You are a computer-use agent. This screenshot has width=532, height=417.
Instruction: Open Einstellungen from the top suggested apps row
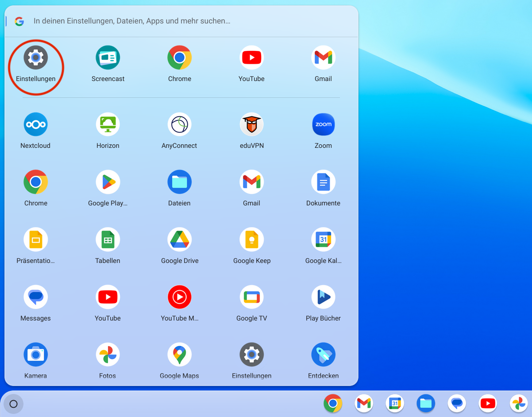click(36, 58)
